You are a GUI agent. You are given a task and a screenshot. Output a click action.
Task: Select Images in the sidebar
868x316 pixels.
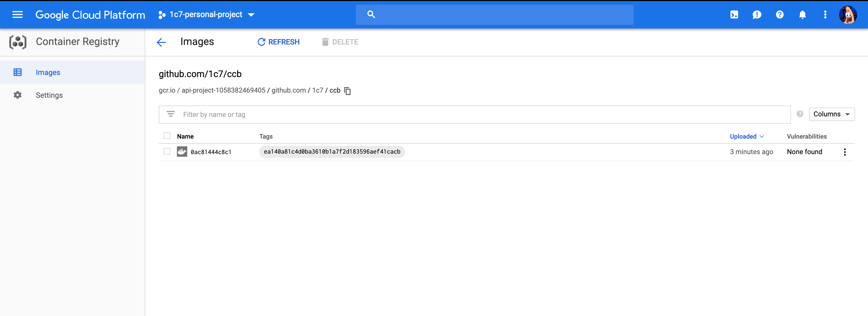48,72
